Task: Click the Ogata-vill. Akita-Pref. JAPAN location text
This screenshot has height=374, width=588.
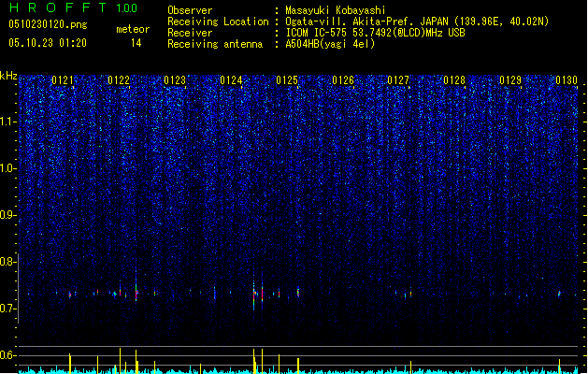Action: point(417,22)
